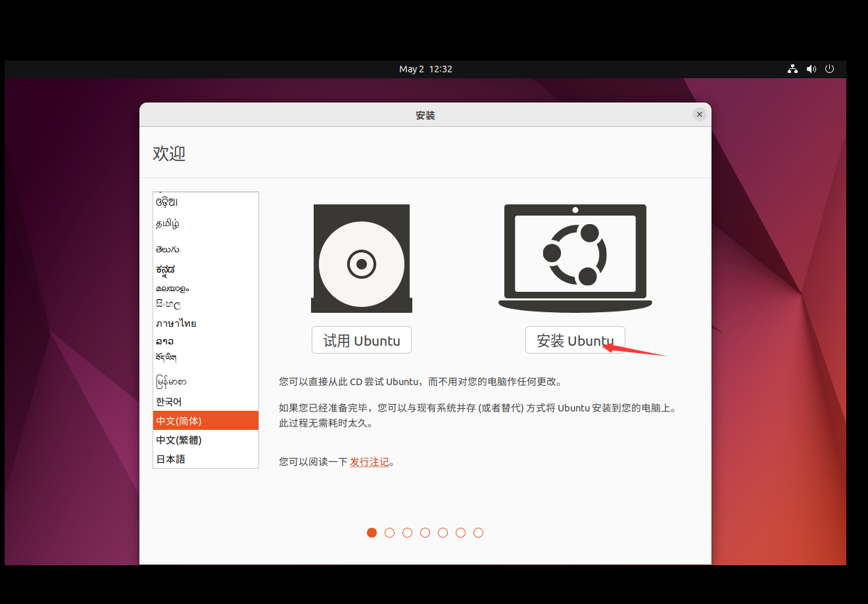The width and height of the screenshot is (868, 604).
Task: Select ଓଡ଼ିଆ in the language list
Action: (206, 202)
